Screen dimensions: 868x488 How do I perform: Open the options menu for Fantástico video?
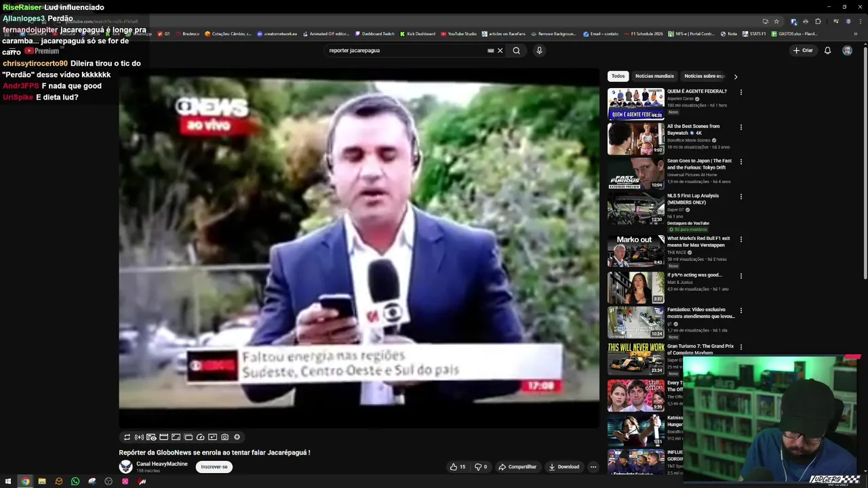(741, 310)
